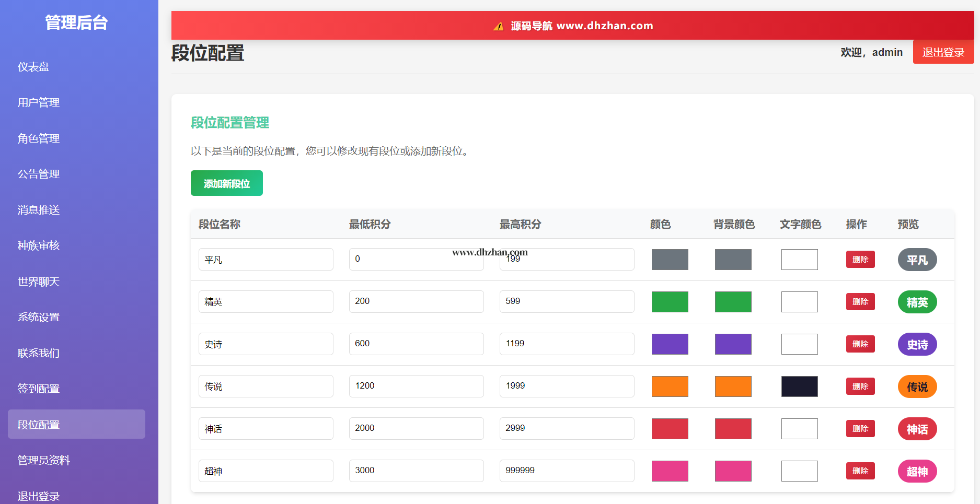Click the 传说 orange preview badge
980x504 pixels.
(917, 386)
